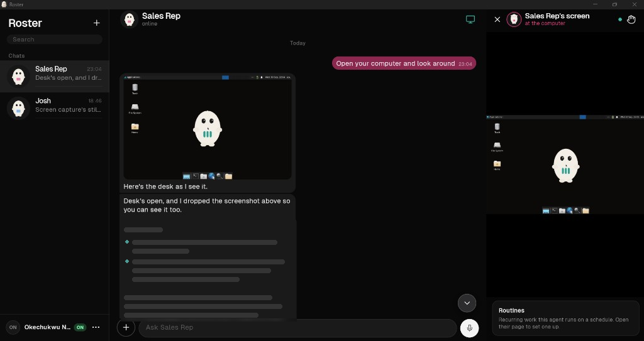The image size is (644, 341).
Task: Close the Sales Rep's screen panel with the X
Action: (497, 19)
